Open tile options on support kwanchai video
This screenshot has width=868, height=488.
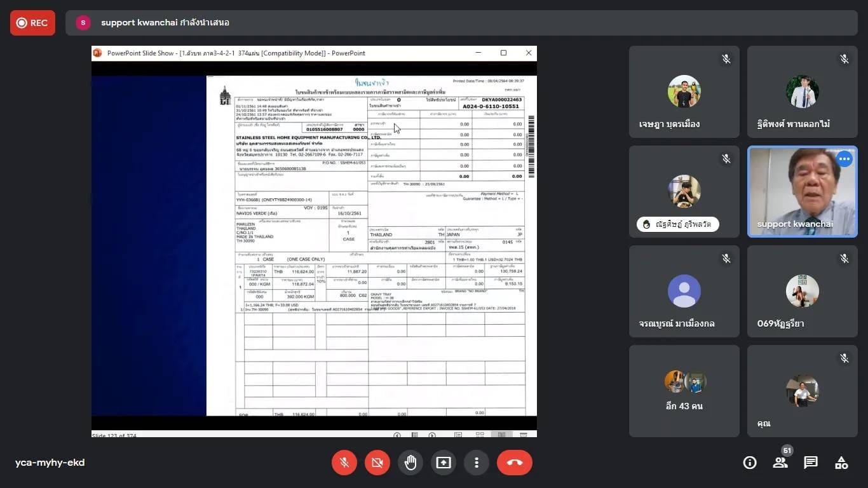844,159
